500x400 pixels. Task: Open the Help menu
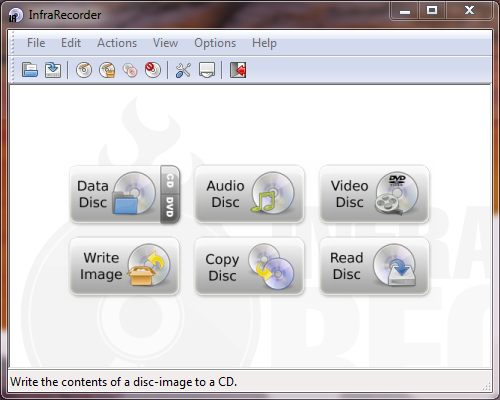coord(264,43)
